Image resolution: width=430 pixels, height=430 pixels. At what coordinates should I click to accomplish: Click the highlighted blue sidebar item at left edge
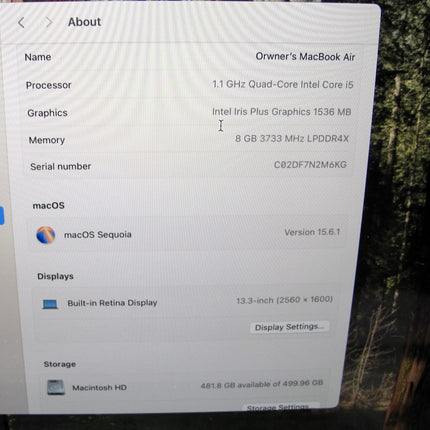pos(2,216)
